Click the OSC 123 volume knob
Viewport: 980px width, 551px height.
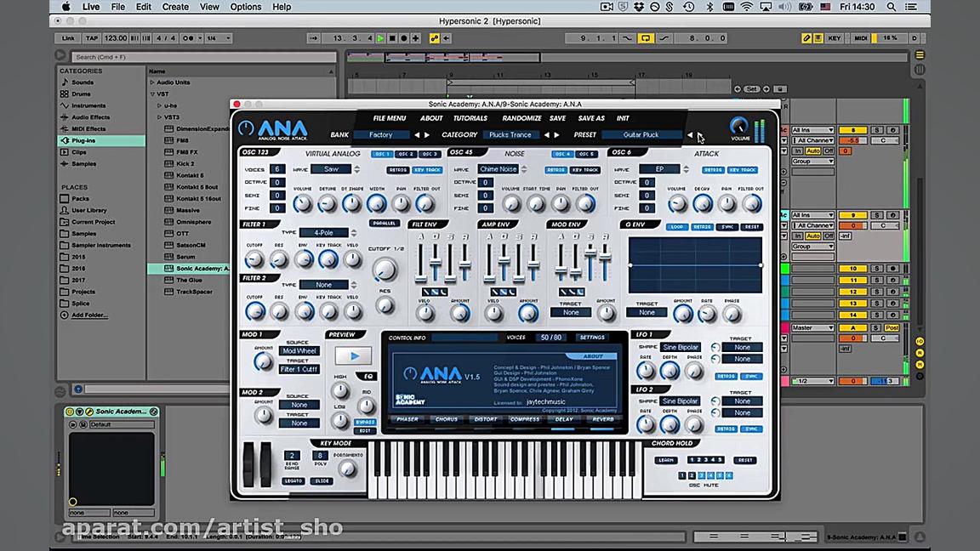coord(303,203)
